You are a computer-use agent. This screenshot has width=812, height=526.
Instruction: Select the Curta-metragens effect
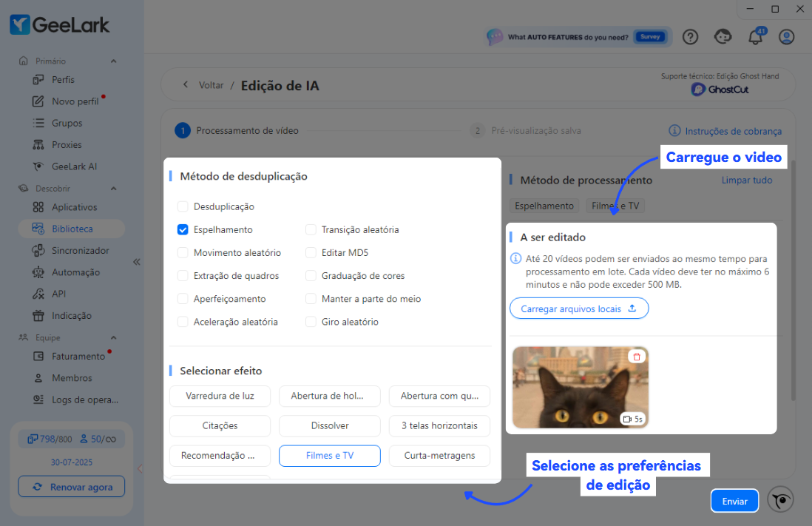[x=440, y=456]
